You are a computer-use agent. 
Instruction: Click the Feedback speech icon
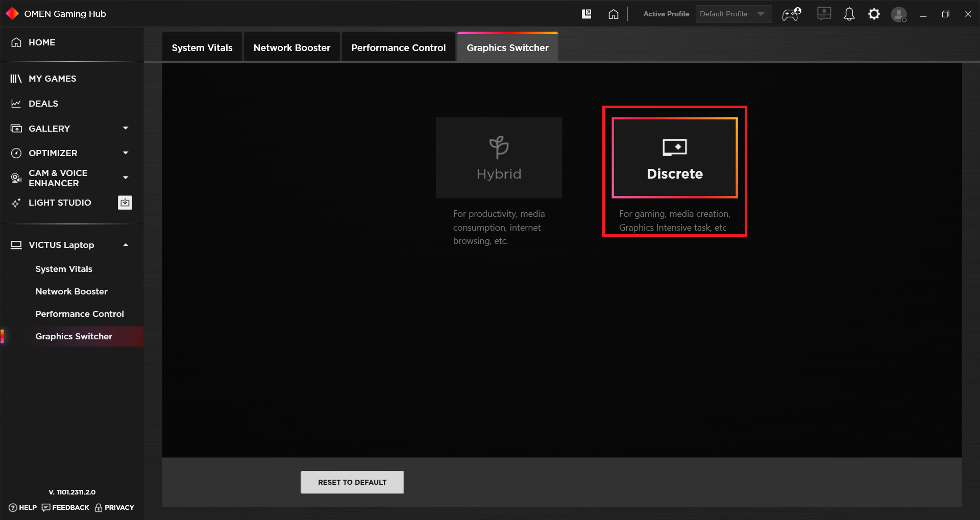(x=46, y=507)
